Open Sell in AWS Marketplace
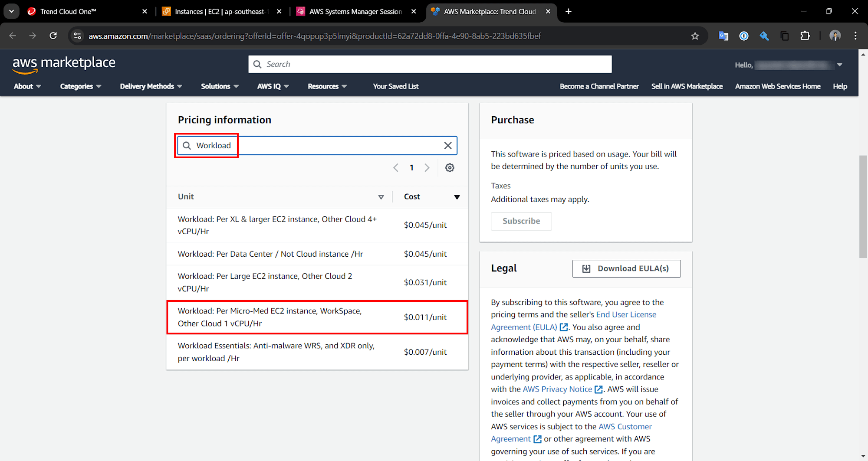 click(x=687, y=86)
